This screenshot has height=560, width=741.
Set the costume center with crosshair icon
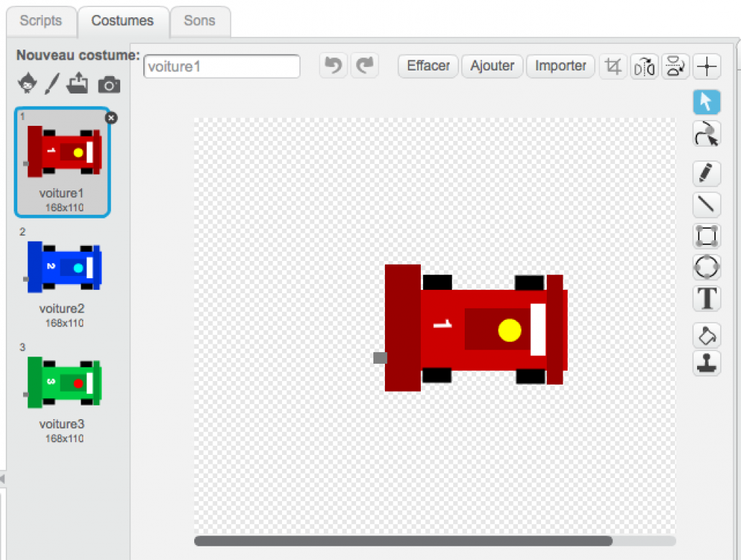click(707, 66)
